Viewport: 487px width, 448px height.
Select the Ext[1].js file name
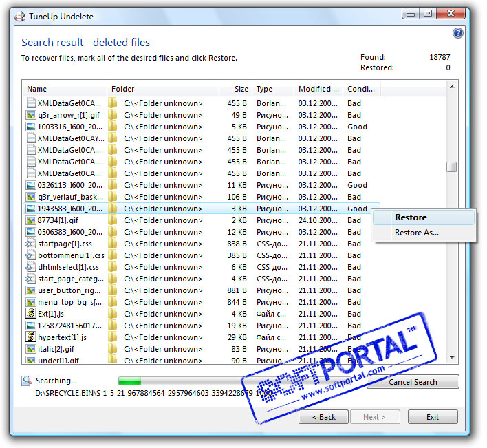point(51,314)
